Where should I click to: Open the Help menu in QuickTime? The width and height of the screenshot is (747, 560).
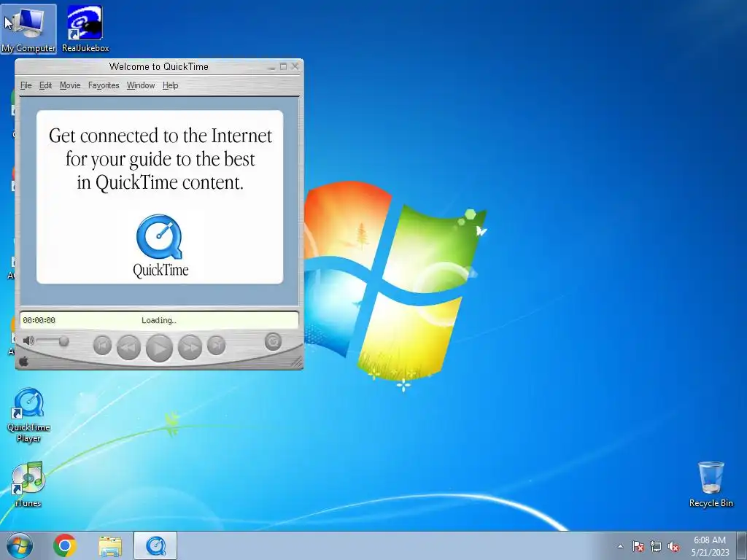click(170, 85)
